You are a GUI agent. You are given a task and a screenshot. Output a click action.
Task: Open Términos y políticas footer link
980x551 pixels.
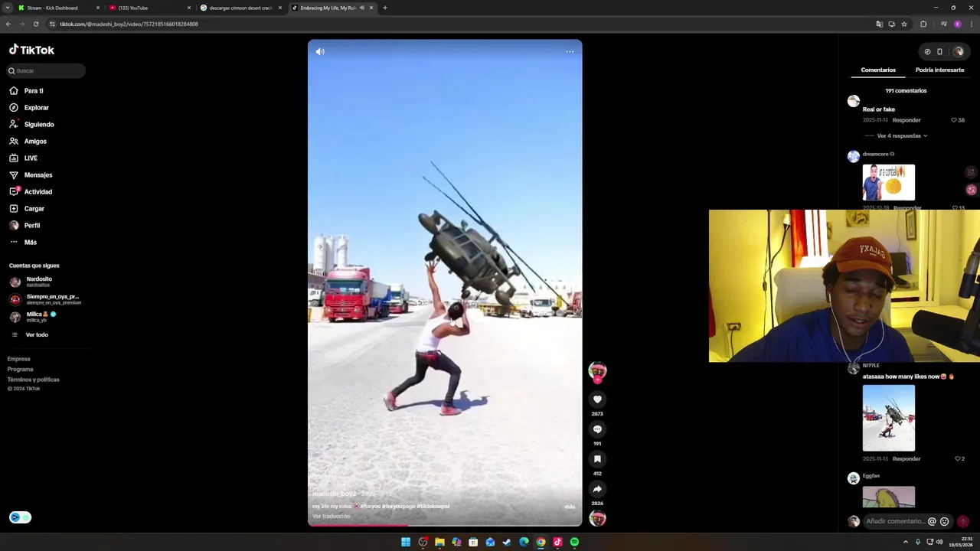34,379
